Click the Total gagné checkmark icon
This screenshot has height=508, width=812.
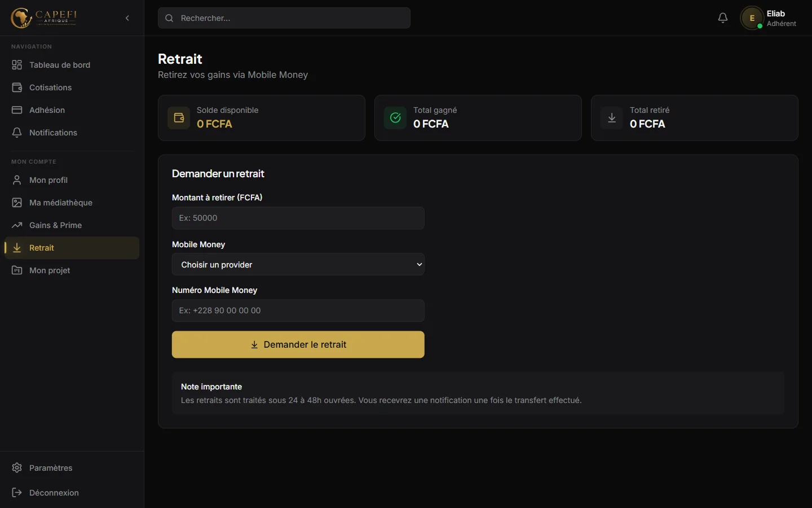395,118
